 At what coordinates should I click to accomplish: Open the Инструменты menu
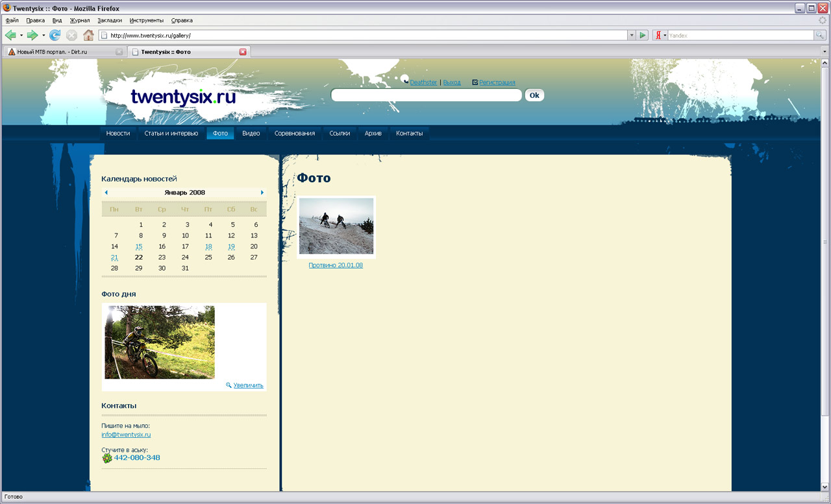(x=147, y=21)
